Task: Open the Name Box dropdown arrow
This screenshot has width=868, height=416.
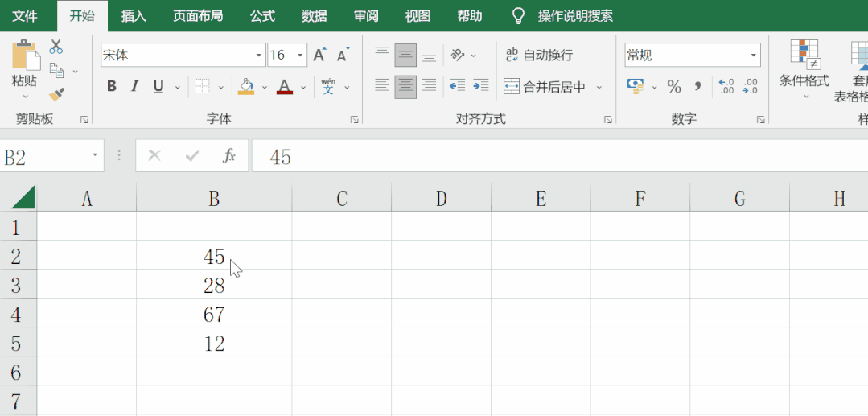Action: coord(95,155)
